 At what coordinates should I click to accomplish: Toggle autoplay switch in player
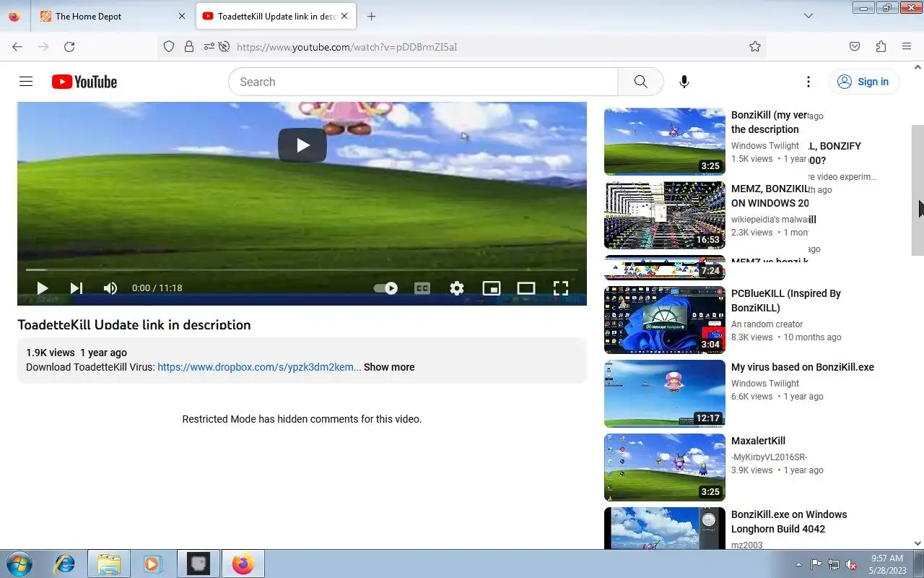[385, 288]
